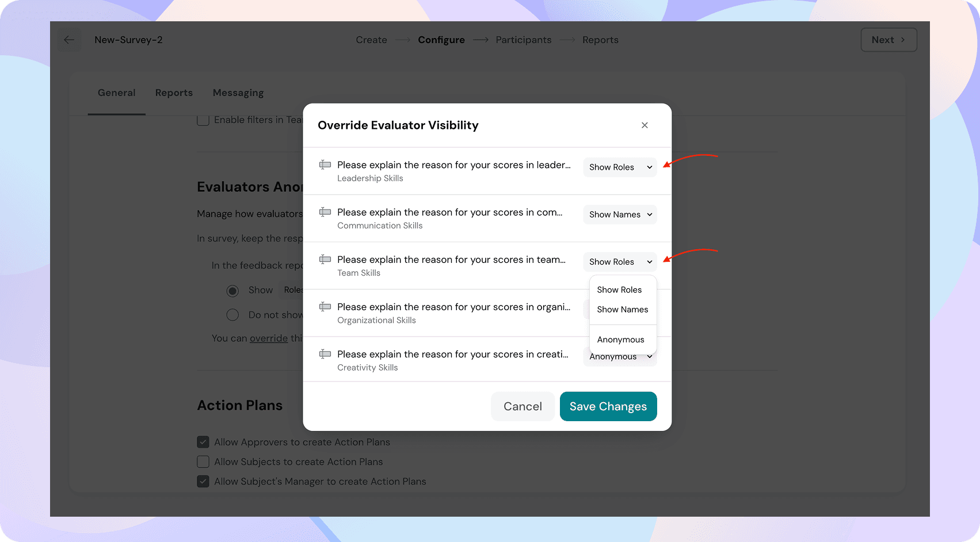980x542 pixels.
Task: Enable Allow Subjects to create Action Plans
Action: point(203,461)
